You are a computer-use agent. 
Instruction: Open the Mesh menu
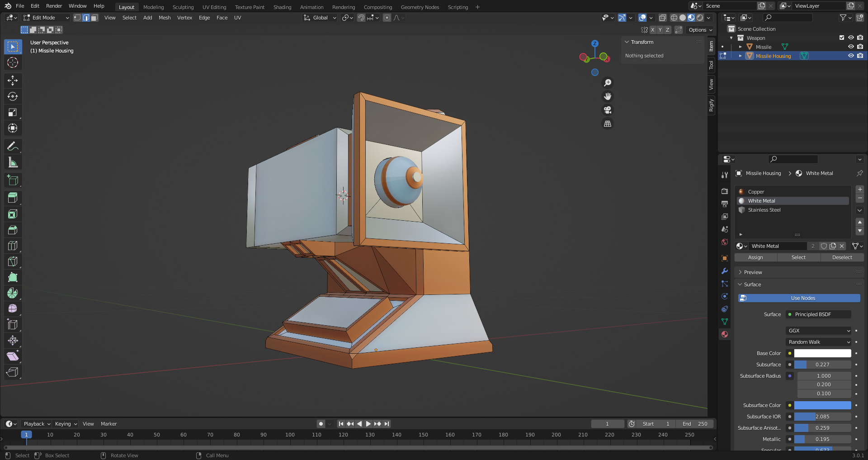tap(165, 18)
